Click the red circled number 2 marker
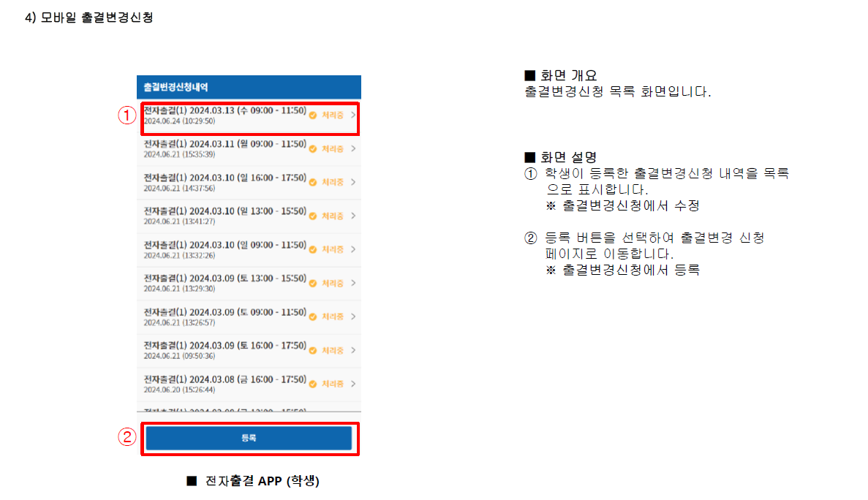 127,437
